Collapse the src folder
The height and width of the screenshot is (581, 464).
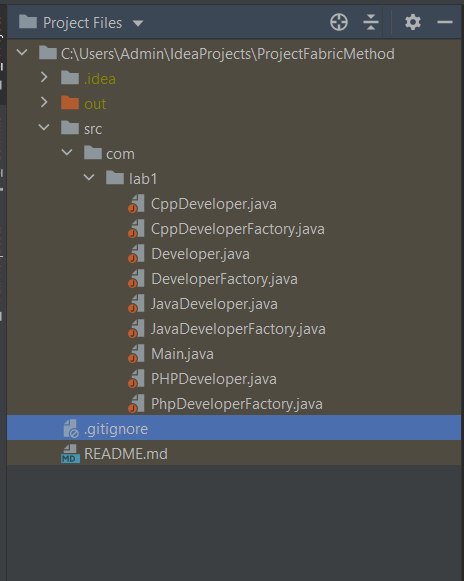[44, 127]
